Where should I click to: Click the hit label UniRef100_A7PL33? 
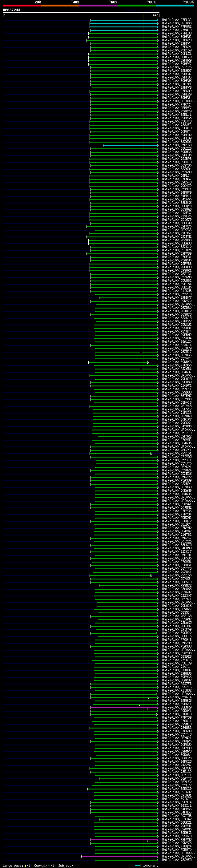[x=176, y=33]
